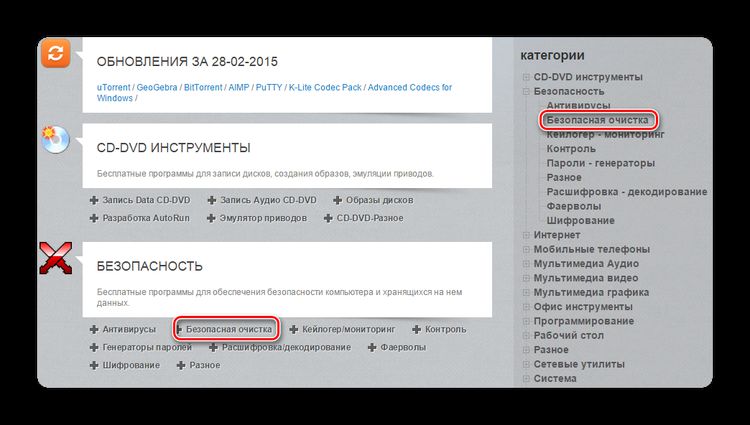Screen dimensions: 750x425
Task: Click the CD-DVD ИНСТРУМЕНТЫ heading
Action: pyautogui.click(x=174, y=148)
